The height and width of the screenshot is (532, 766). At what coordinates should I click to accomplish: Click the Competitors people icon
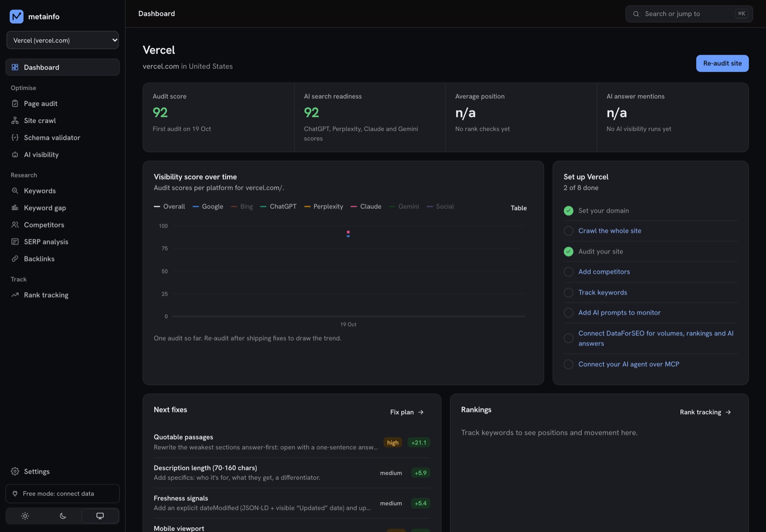pos(15,225)
